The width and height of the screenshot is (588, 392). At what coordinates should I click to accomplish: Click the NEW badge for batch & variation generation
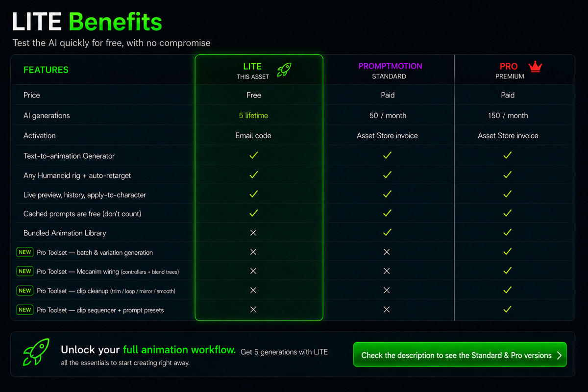point(24,252)
